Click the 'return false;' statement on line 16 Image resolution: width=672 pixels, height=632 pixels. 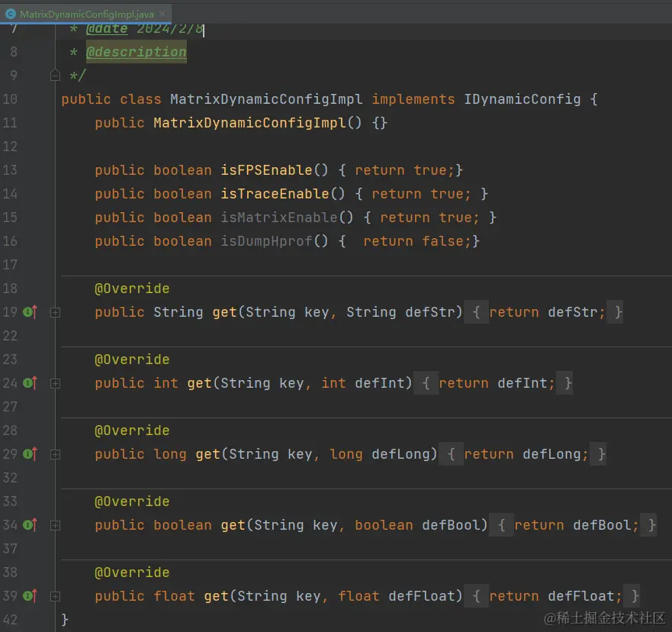coord(418,241)
